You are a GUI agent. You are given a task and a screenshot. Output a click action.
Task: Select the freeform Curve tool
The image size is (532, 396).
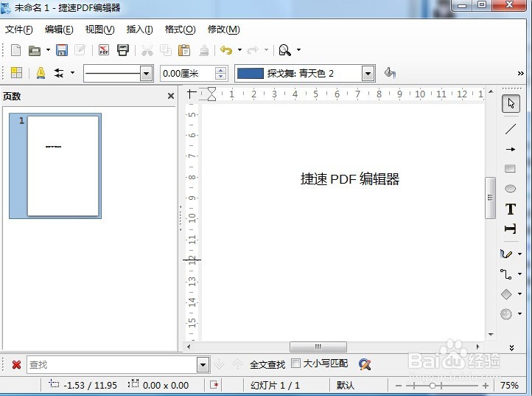tap(506, 254)
